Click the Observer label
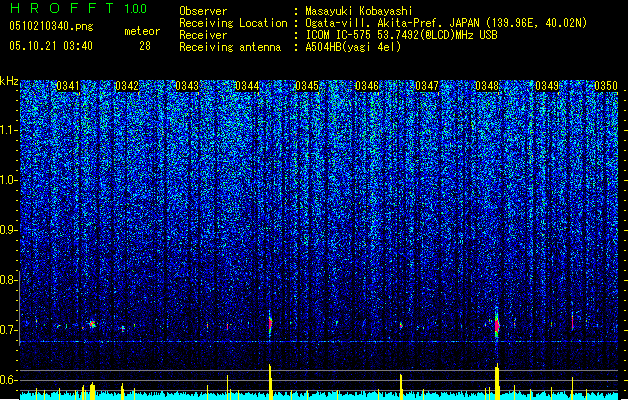 point(203,11)
